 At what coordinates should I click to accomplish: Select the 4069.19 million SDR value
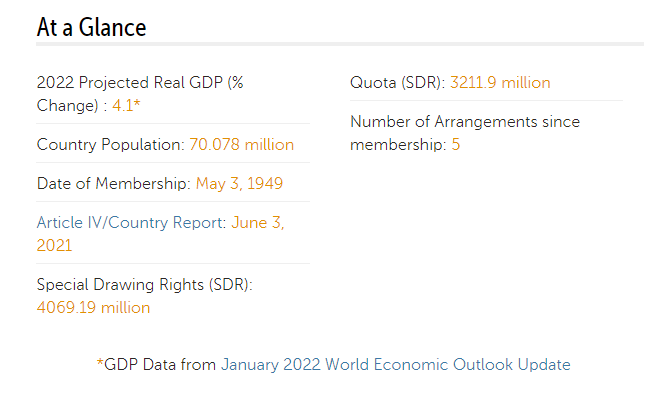click(x=93, y=308)
